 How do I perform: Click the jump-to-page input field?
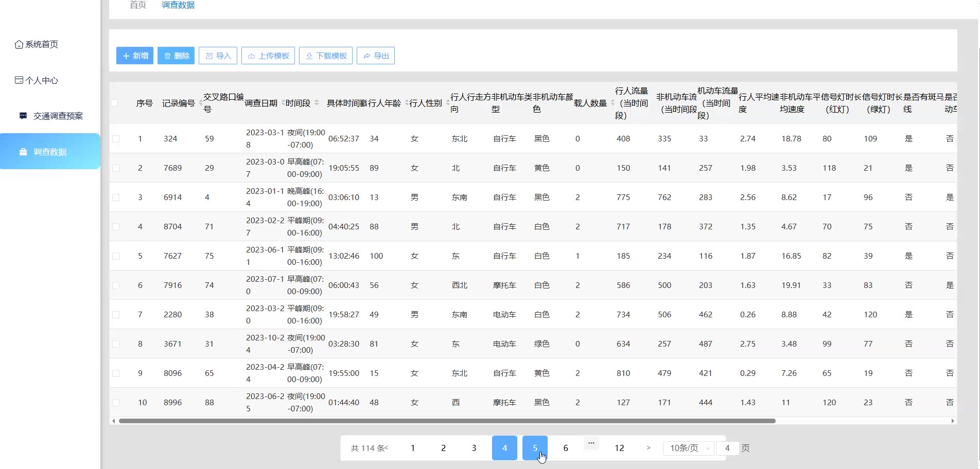727,448
